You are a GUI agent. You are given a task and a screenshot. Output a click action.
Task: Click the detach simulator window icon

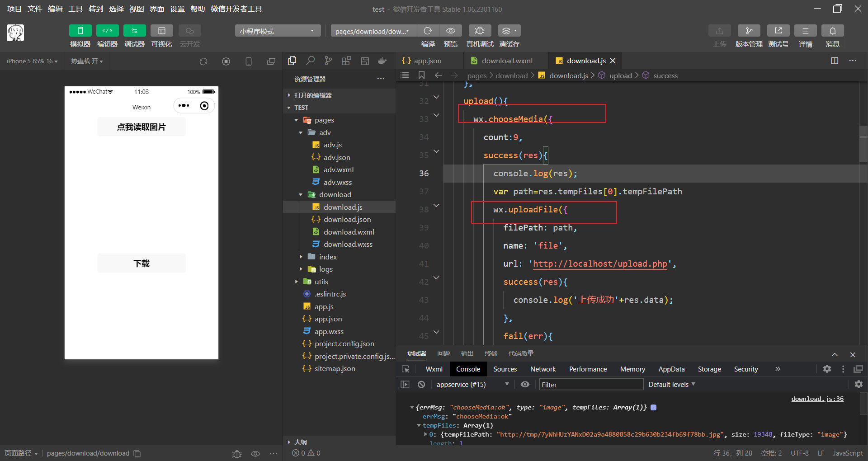click(x=271, y=61)
